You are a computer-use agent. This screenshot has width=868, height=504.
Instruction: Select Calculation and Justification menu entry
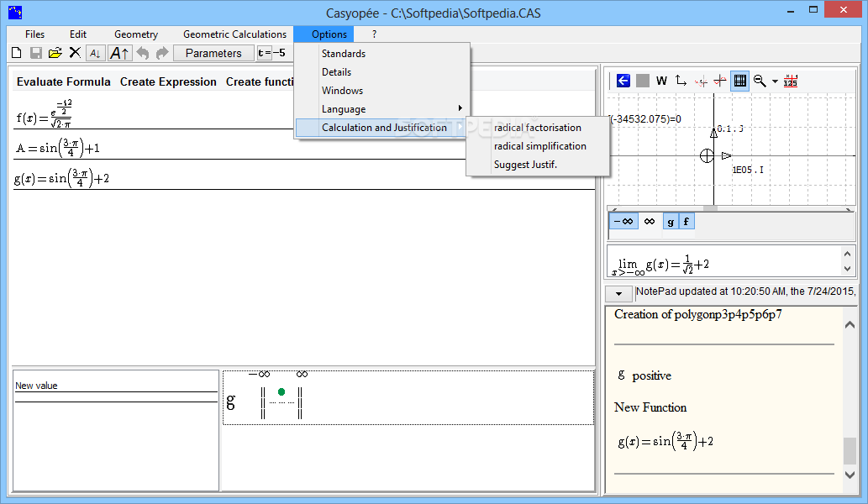point(382,128)
